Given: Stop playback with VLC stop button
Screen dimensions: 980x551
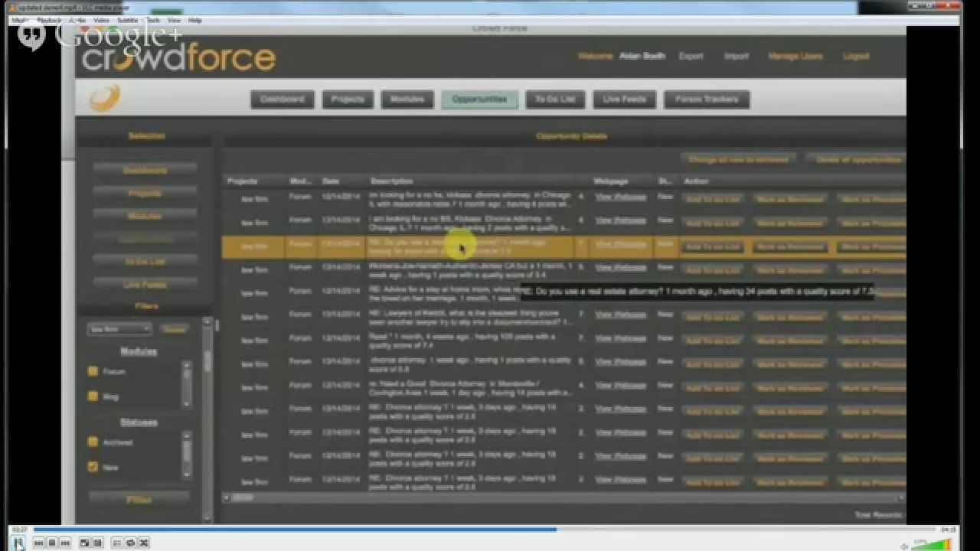Looking at the screenshot, I should click(52, 543).
